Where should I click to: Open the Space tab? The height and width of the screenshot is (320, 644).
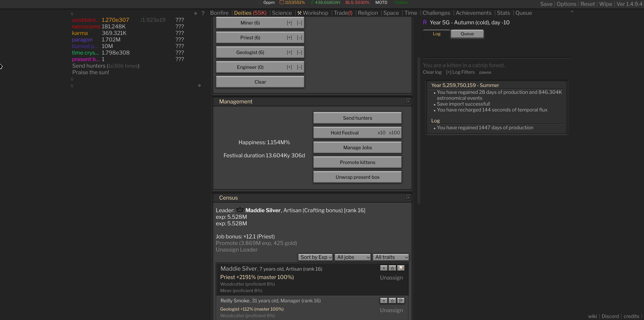tap(391, 13)
